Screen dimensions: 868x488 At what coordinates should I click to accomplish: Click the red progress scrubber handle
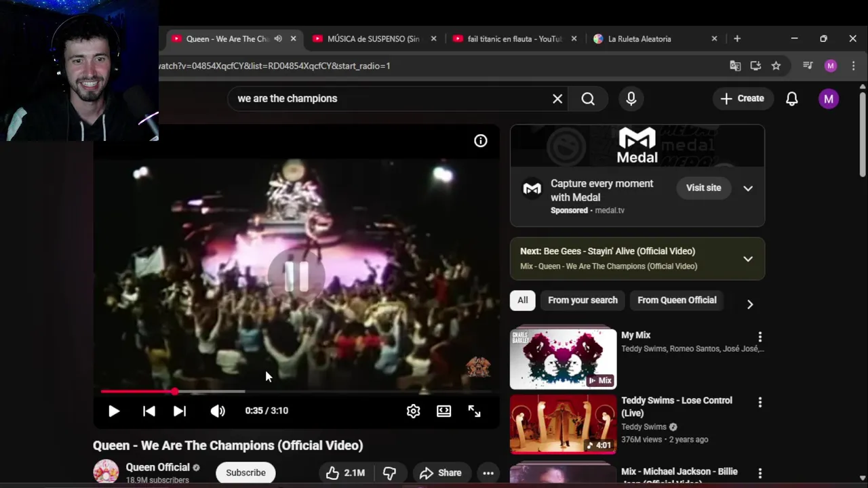[175, 392]
